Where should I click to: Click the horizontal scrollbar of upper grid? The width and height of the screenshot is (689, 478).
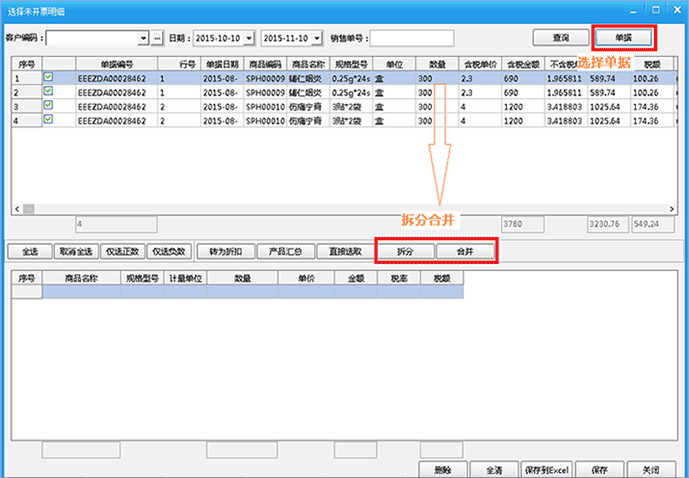300,208
